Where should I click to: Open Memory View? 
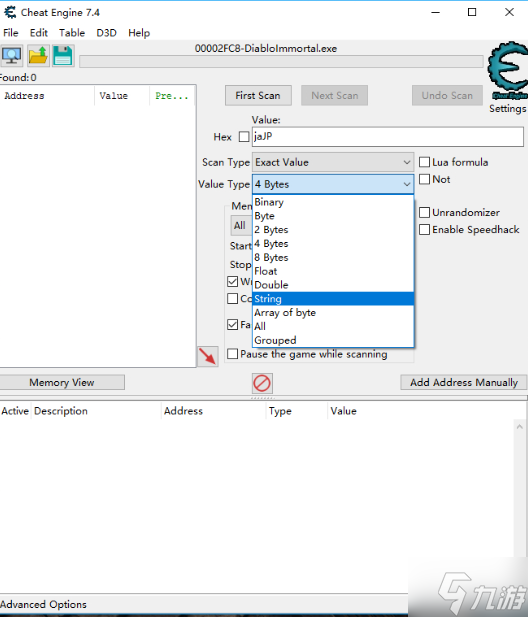click(x=62, y=382)
